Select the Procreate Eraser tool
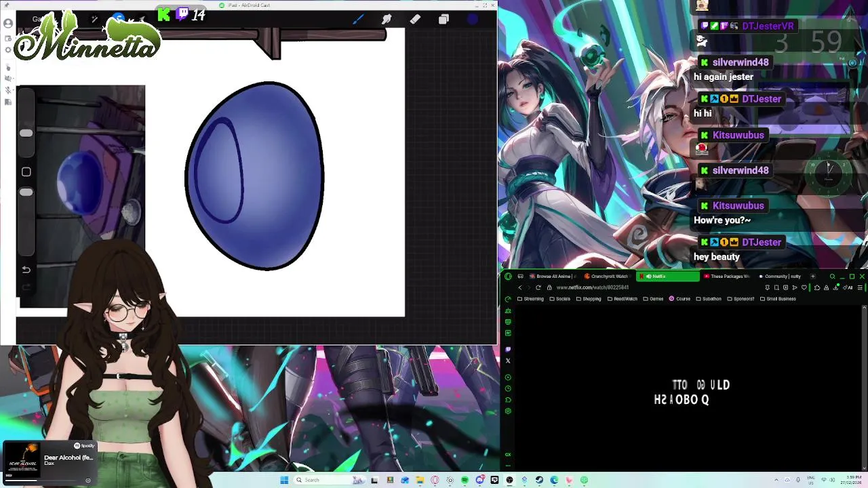 coord(415,20)
